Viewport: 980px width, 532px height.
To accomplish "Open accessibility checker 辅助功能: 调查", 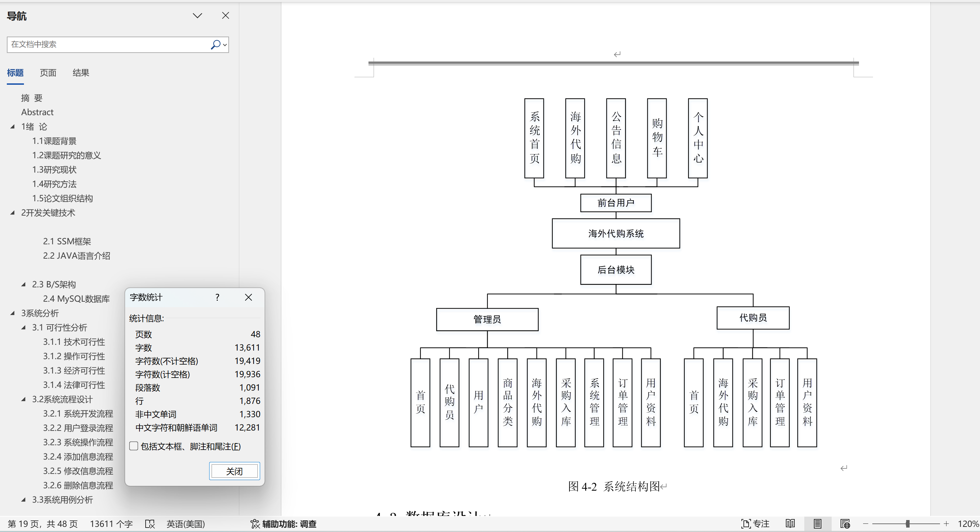I will [x=283, y=524].
